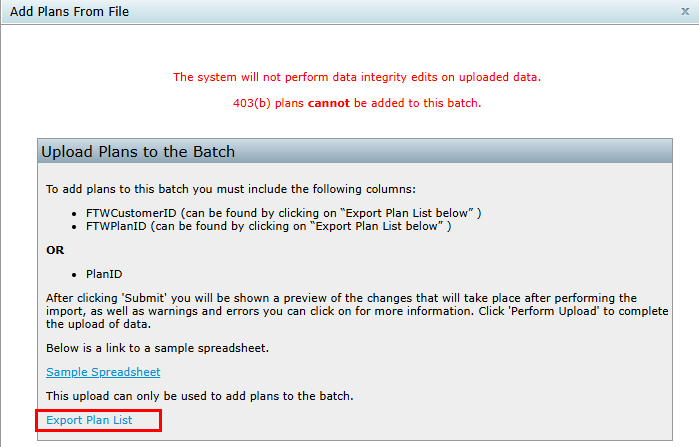The width and height of the screenshot is (699, 447).
Task: Click Export Plan List below in FTWCustomerID bullet
Action: point(407,213)
